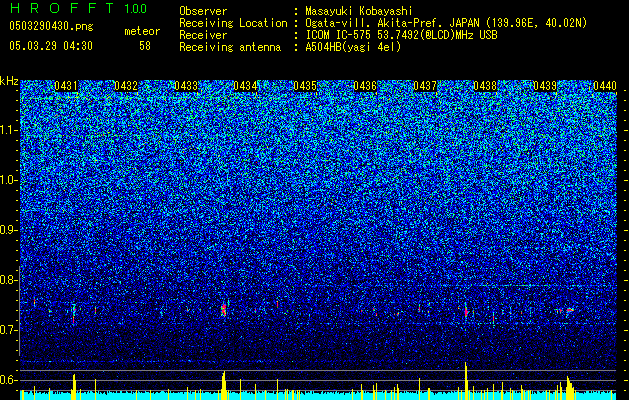Click the 0.8 kHz axis label
Viewport: 629px width, 400px height.
9,280
